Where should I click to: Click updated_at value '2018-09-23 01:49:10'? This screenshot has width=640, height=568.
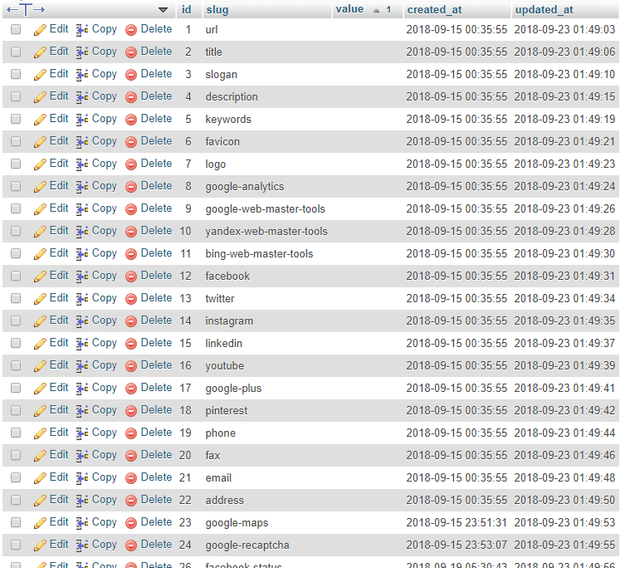pos(564,75)
